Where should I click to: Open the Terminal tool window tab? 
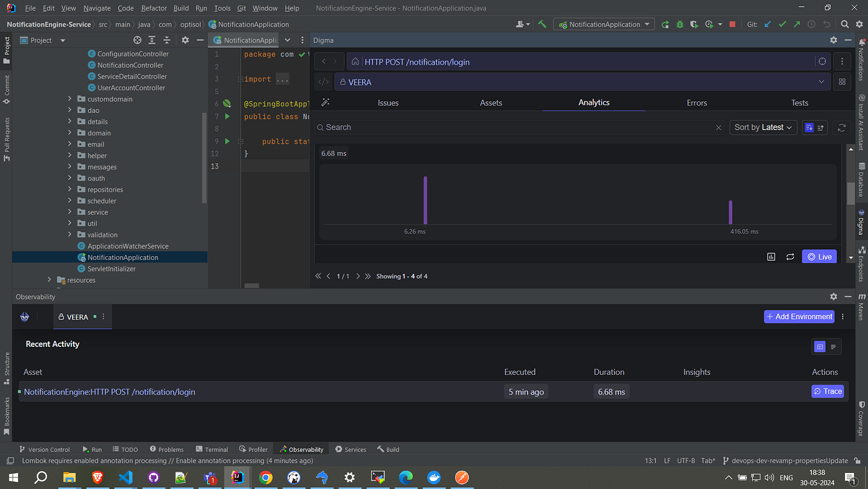pos(211,449)
